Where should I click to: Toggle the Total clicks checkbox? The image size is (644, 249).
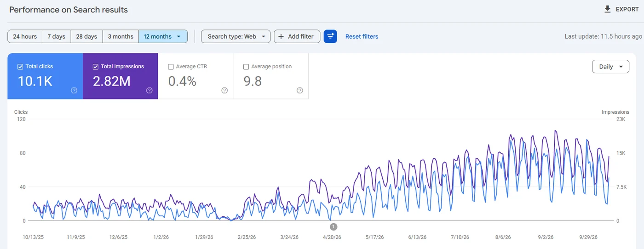pyautogui.click(x=20, y=67)
